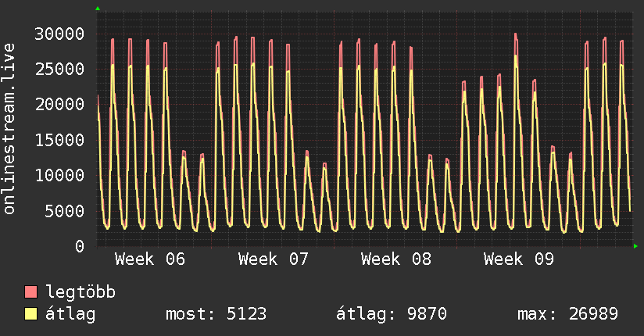644x336 pixels.
Task: Click the 5000 y-axis tick label
Action: tap(66, 210)
